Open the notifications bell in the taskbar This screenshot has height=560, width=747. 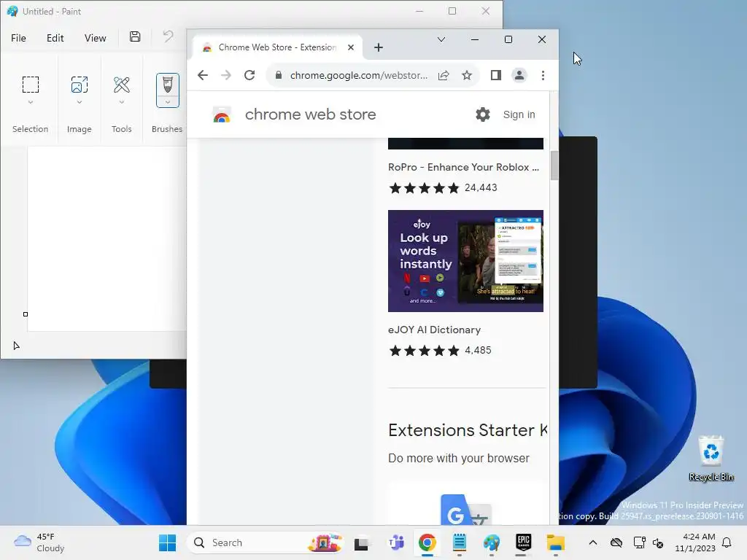[x=727, y=542]
